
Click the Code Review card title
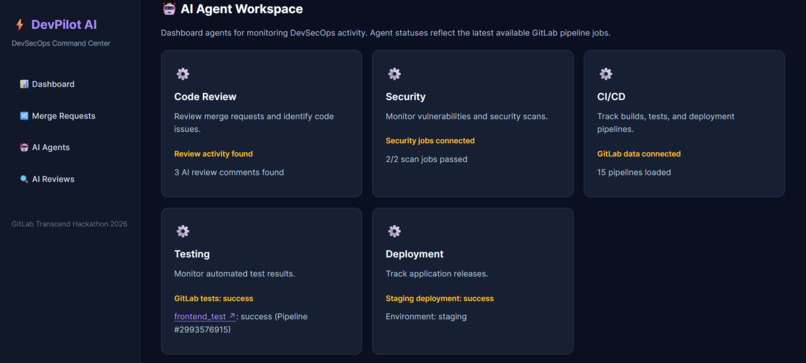click(x=205, y=97)
